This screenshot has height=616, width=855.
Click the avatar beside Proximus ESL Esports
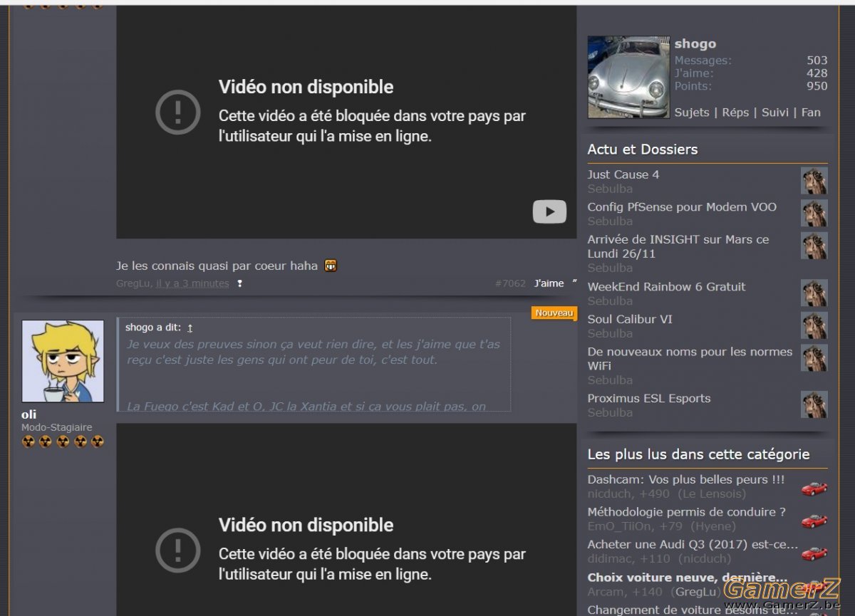point(814,404)
